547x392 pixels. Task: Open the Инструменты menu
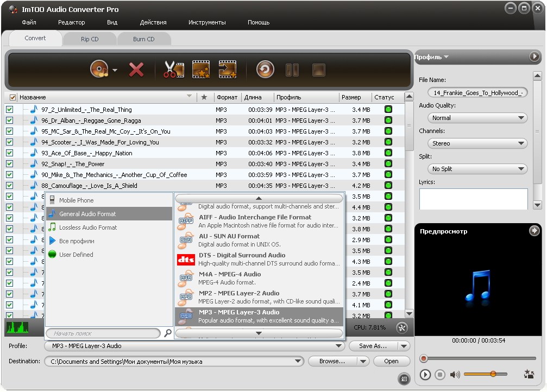click(207, 22)
